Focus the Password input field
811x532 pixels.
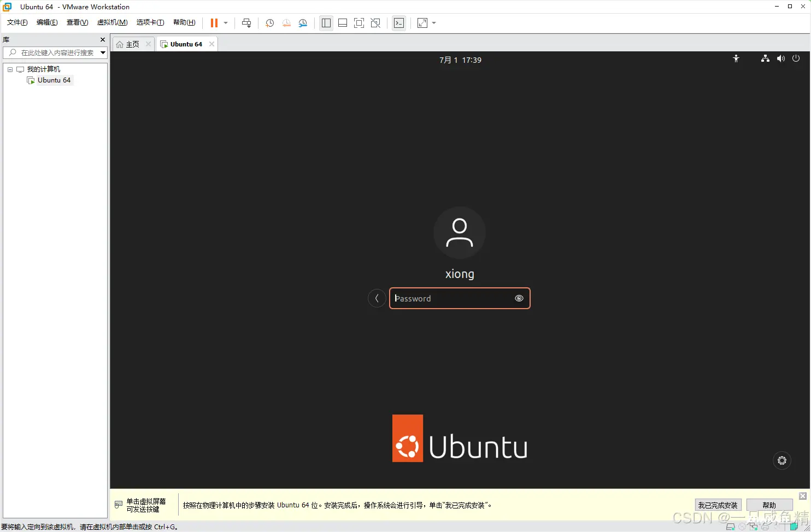tap(460, 298)
